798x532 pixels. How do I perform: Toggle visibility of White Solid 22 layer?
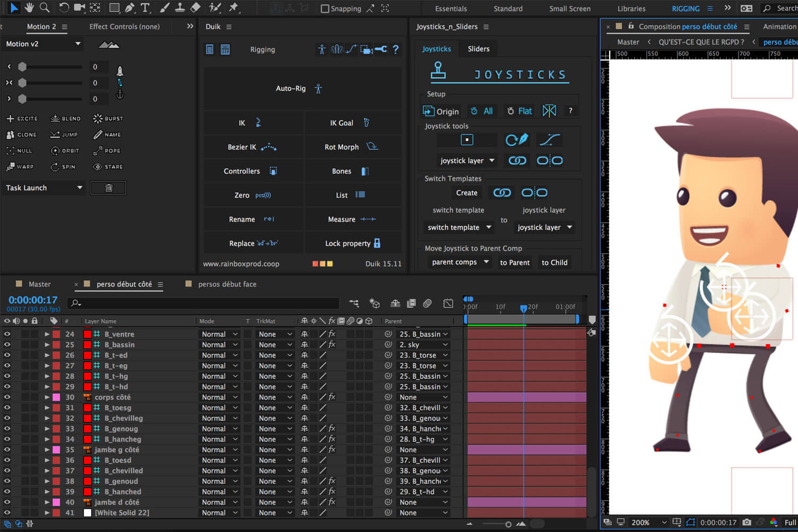pos(7,513)
